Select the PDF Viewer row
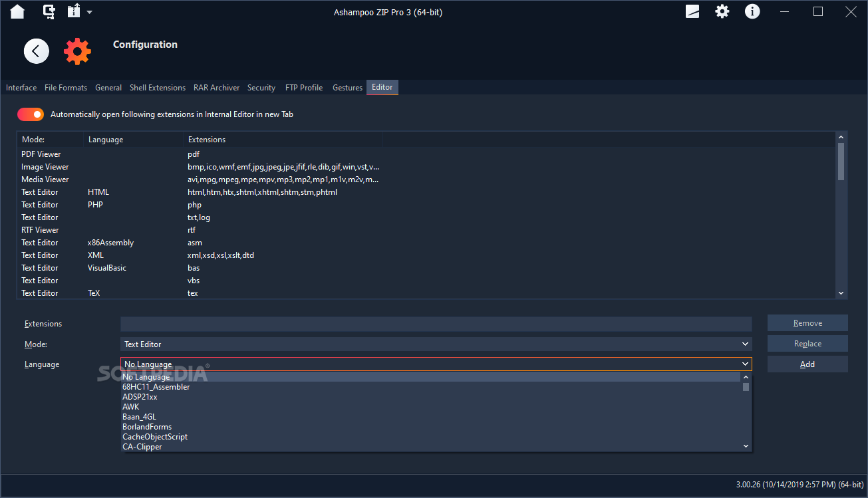 (426, 154)
